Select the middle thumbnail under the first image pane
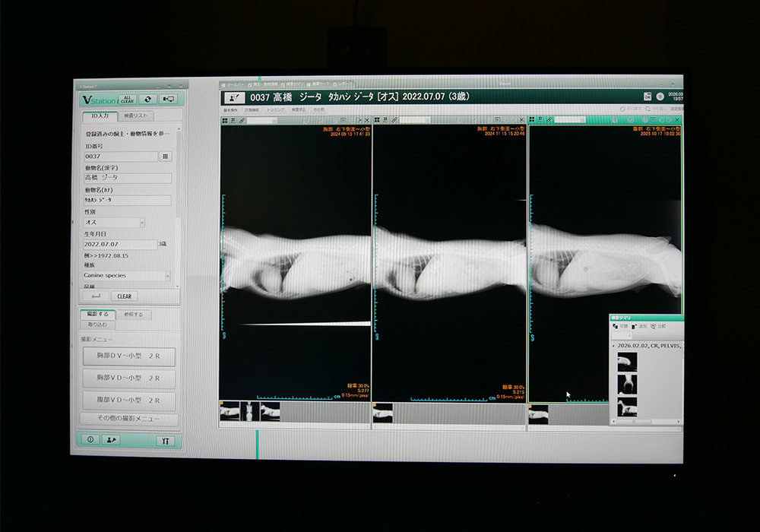The height and width of the screenshot is (532, 760). click(250, 411)
